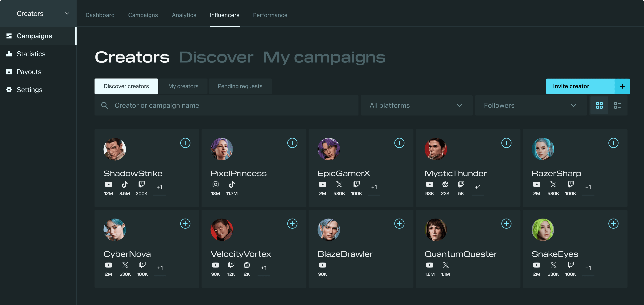
Task: Click the Twitch icon under EpicGamerX
Action: pos(356,184)
